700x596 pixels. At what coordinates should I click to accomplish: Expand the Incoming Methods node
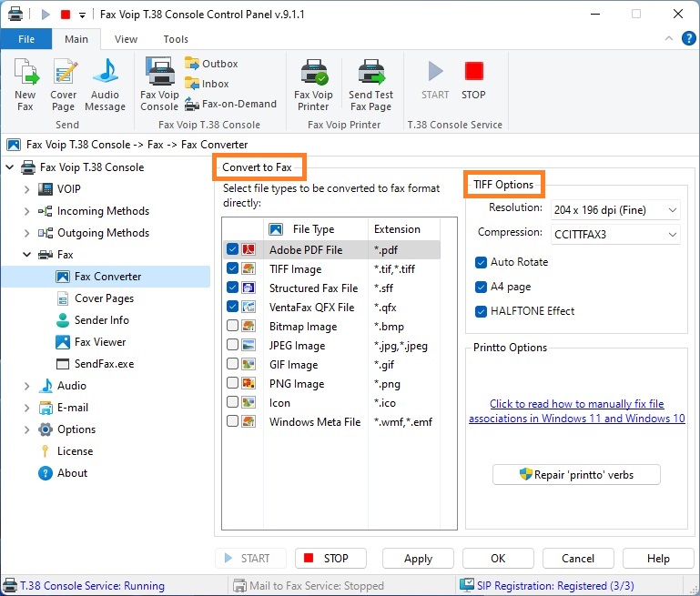(26, 211)
